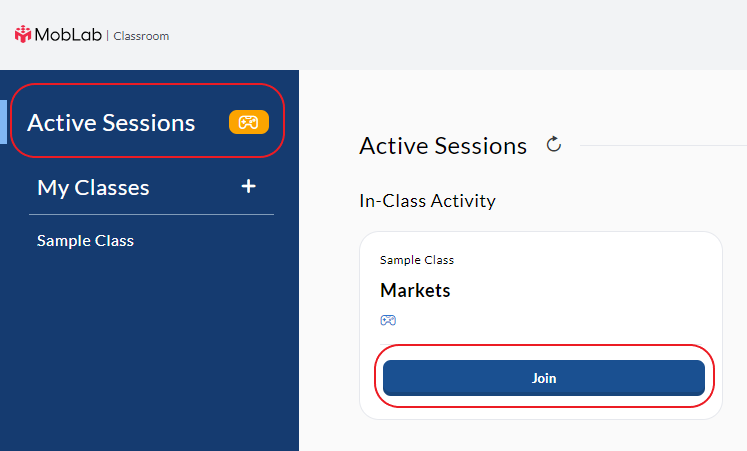Join the Markets session
Image resolution: width=747 pixels, height=451 pixels.
(x=544, y=378)
